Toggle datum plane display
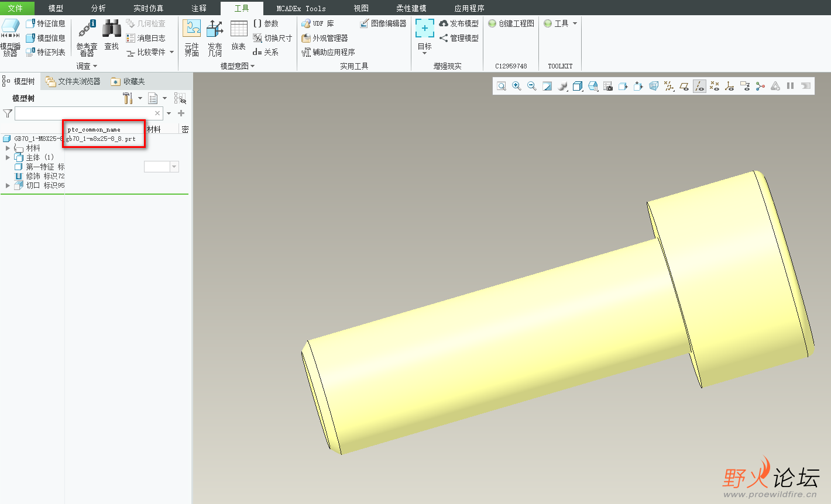 684,86
